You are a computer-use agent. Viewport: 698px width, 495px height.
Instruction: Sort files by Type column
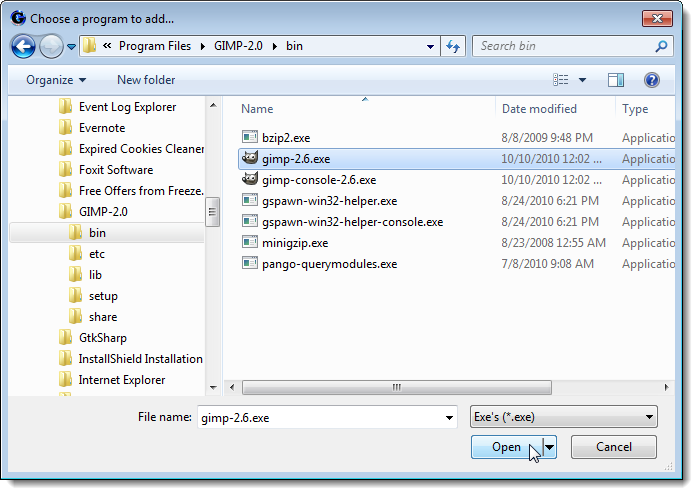[x=635, y=109]
